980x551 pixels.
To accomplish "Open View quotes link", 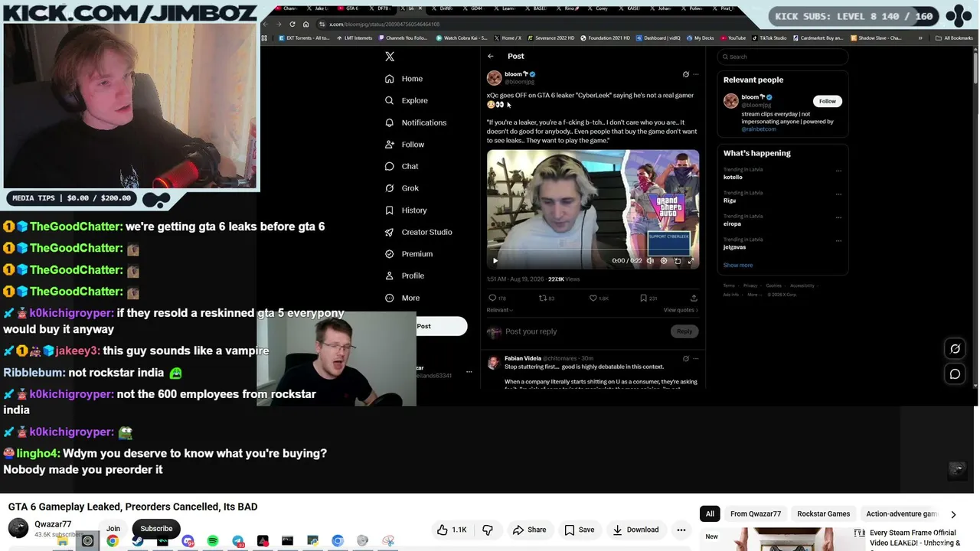I will pyautogui.click(x=681, y=310).
